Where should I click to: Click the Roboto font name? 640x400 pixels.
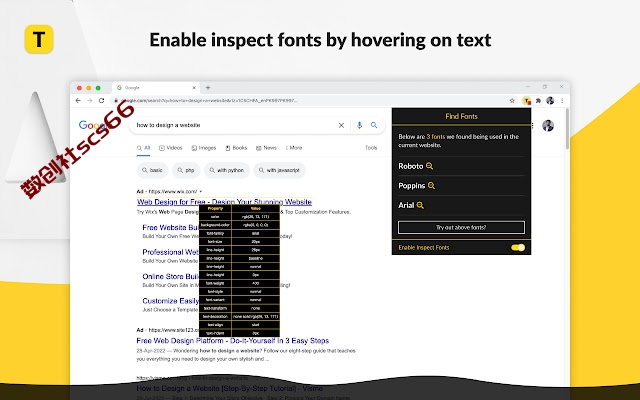[x=411, y=166]
